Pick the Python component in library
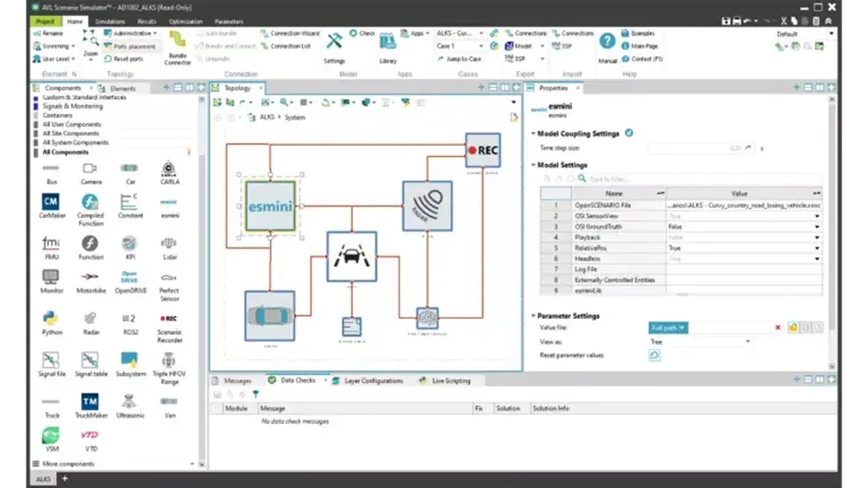868x488 pixels. coord(51,318)
